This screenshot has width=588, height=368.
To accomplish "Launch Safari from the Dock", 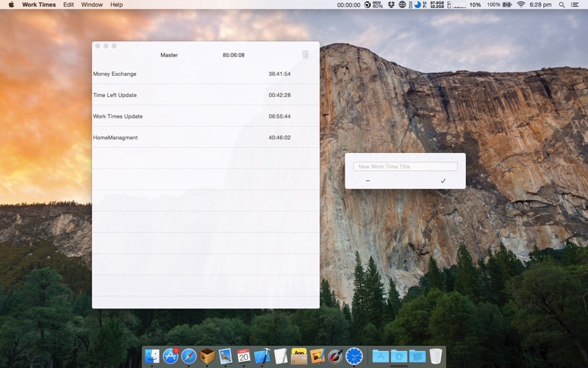I will (x=189, y=356).
